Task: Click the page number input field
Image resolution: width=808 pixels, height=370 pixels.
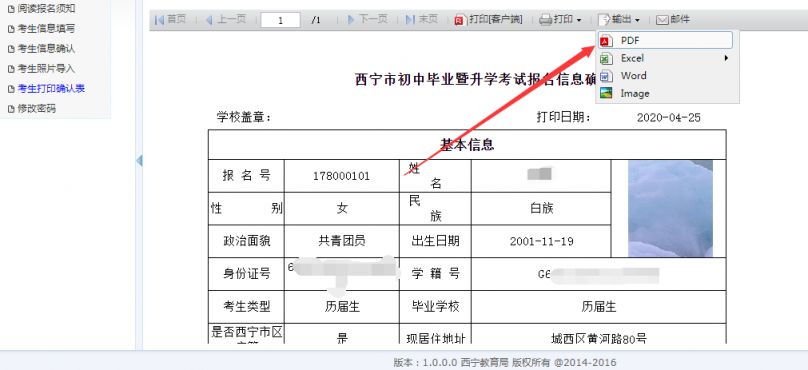Action: pyautogui.click(x=280, y=20)
